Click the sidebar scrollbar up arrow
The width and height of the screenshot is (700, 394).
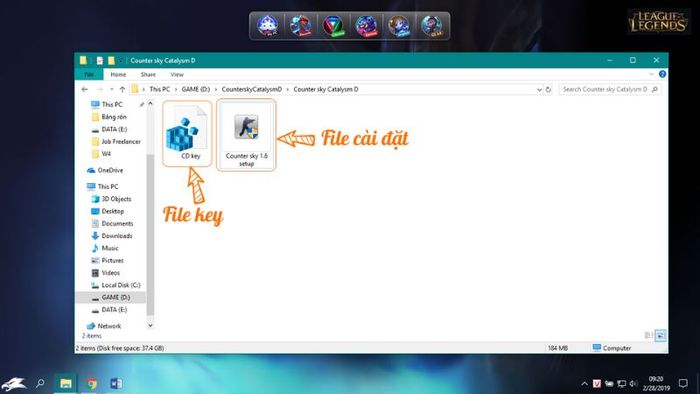150,104
